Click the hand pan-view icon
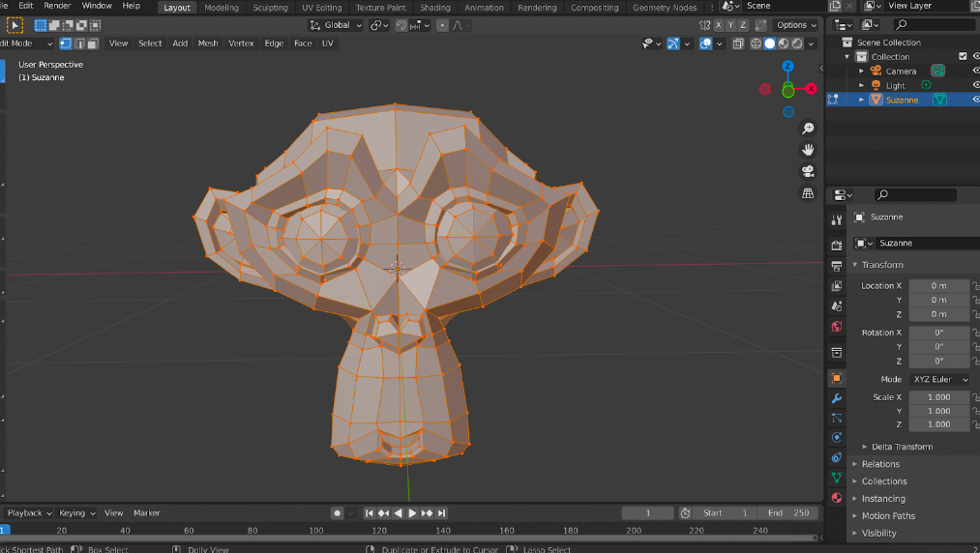Viewport: 980px width, 553px height. [808, 150]
